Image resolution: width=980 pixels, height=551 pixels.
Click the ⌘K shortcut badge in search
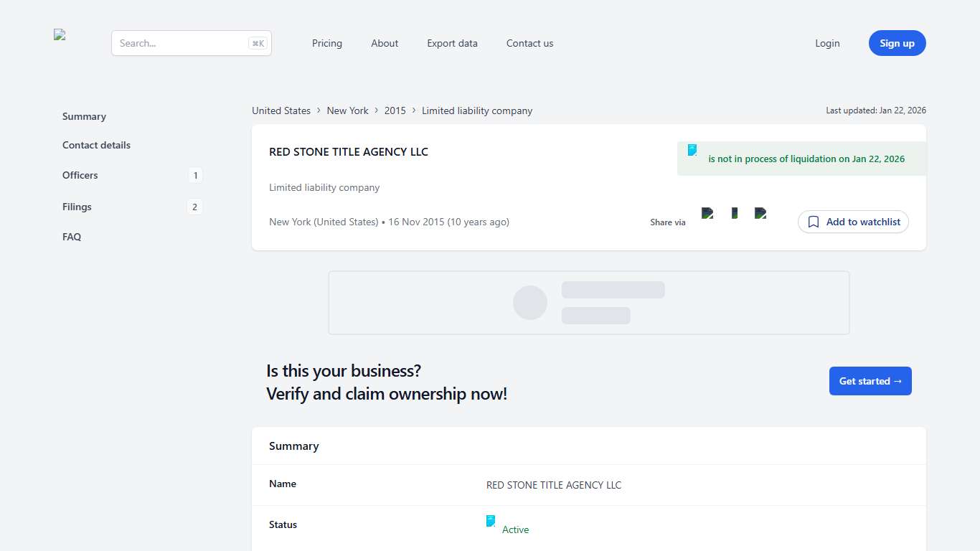(x=258, y=43)
